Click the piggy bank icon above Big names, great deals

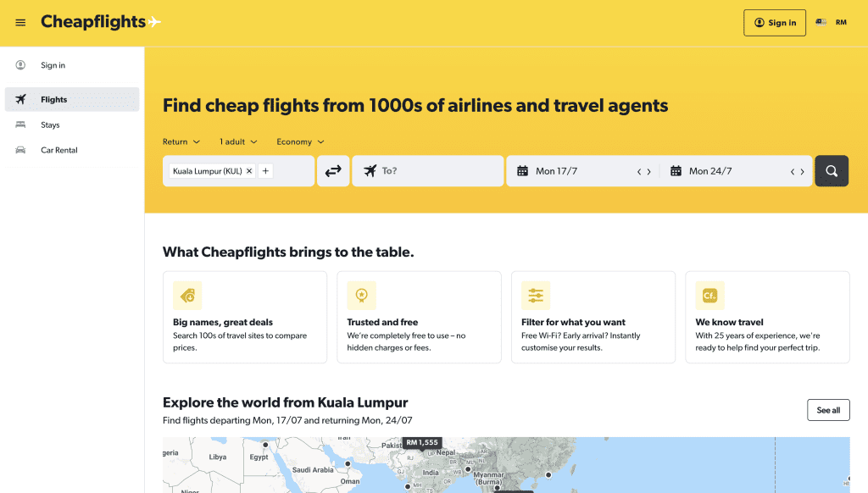point(186,296)
